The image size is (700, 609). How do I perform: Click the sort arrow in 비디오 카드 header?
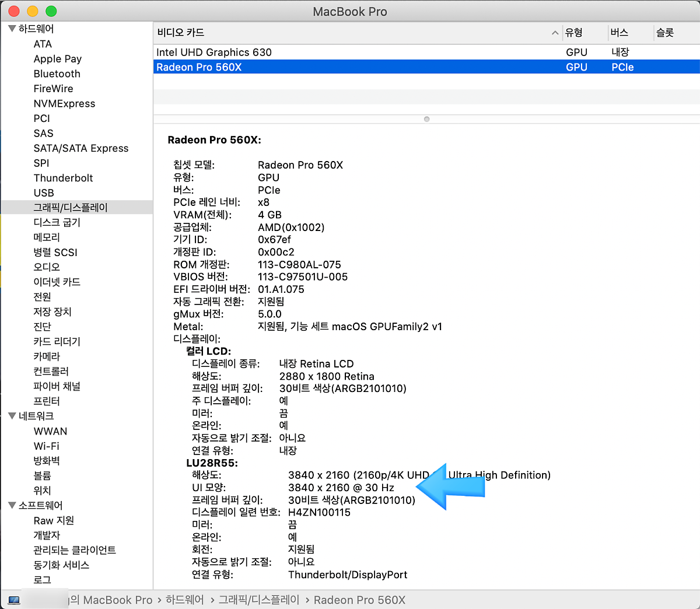(555, 33)
